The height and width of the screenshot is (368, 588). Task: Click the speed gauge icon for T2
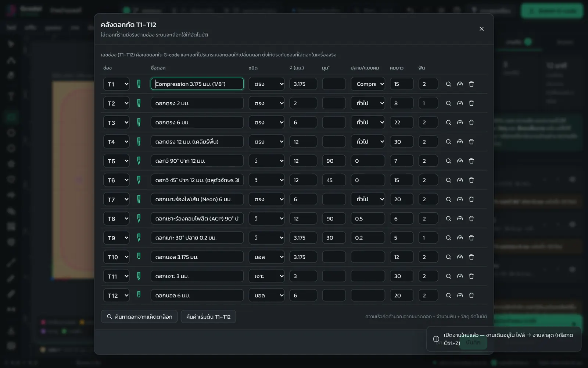pyautogui.click(x=460, y=103)
